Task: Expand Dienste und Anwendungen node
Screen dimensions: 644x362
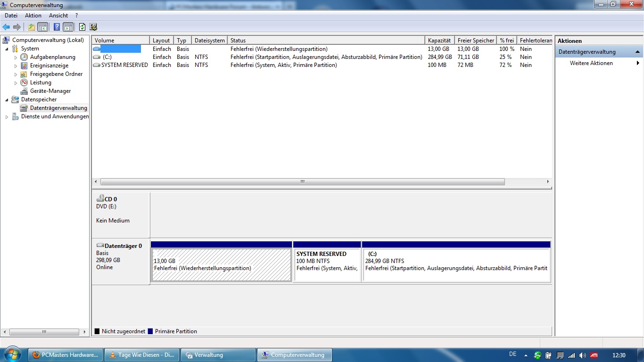Action: [7, 117]
